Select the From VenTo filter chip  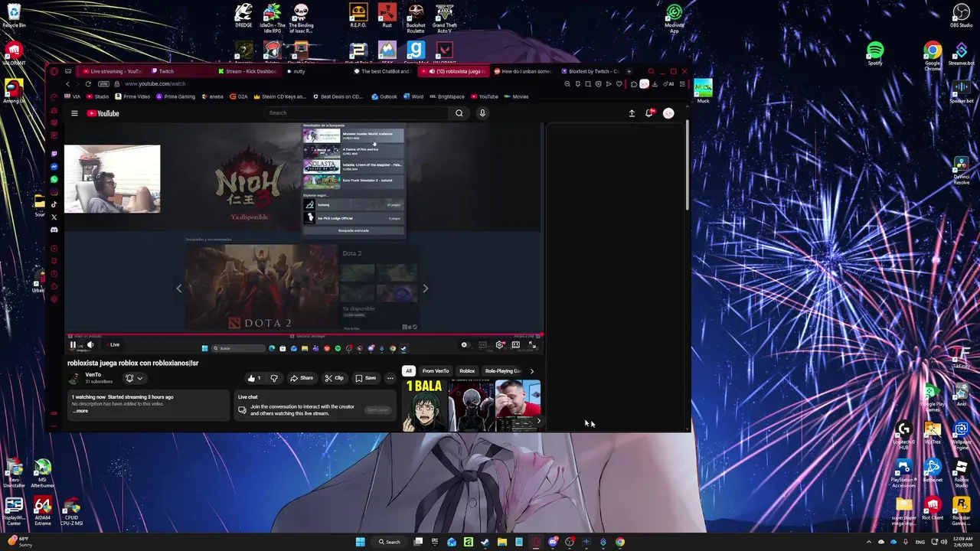(x=436, y=371)
